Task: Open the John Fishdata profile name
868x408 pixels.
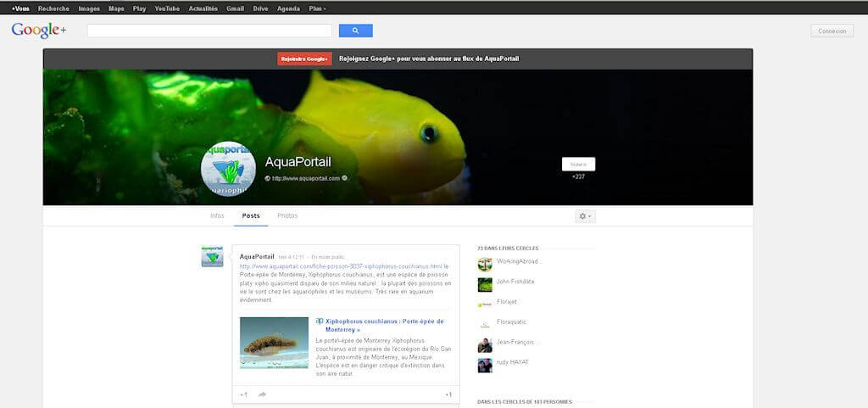Action: (x=515, y=282)
